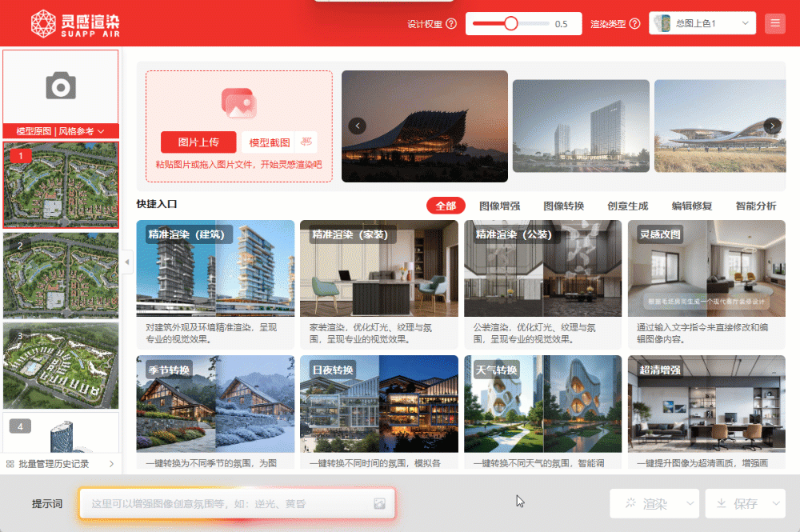Click the 图片上传 button
This screenshot has height=532, width=800.
[198, 142]
